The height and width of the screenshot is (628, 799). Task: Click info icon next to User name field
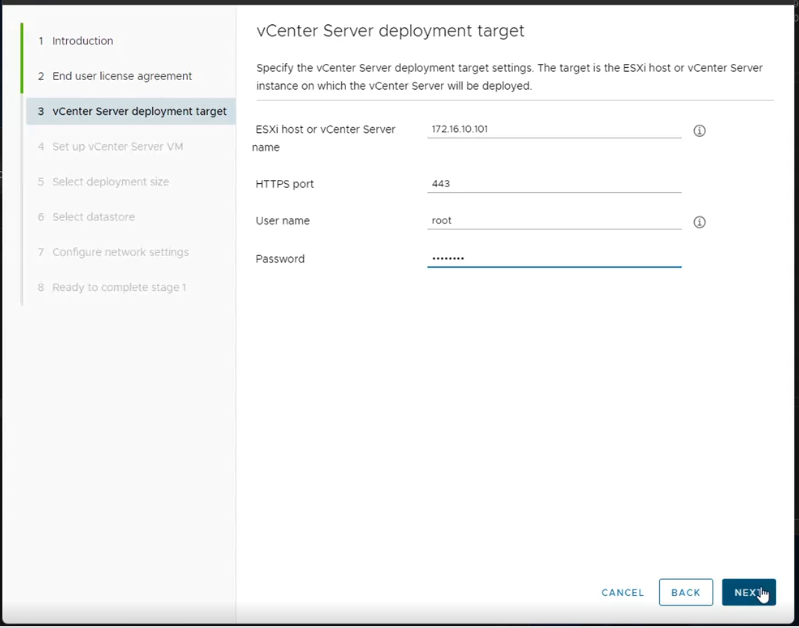click(x=699, y=222)
